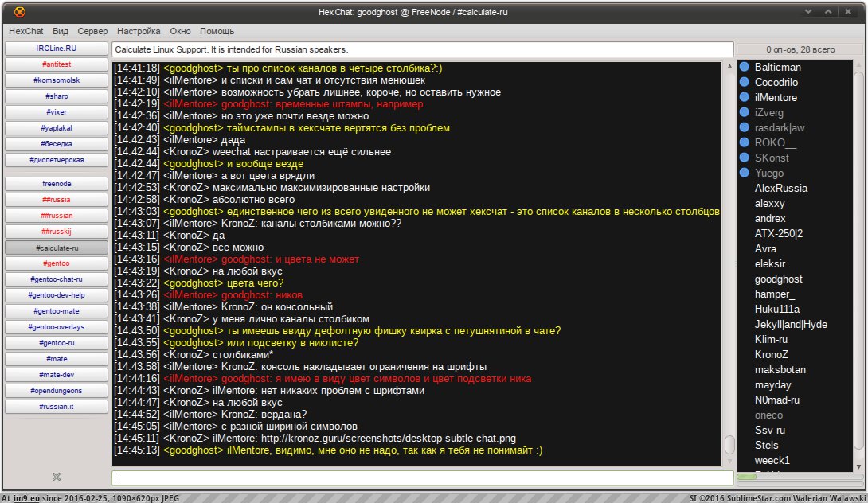Click the blue status dot next to SKonst
Image resolution: width=868 pixels, height=503 pixels.
(x=745, y=158)
